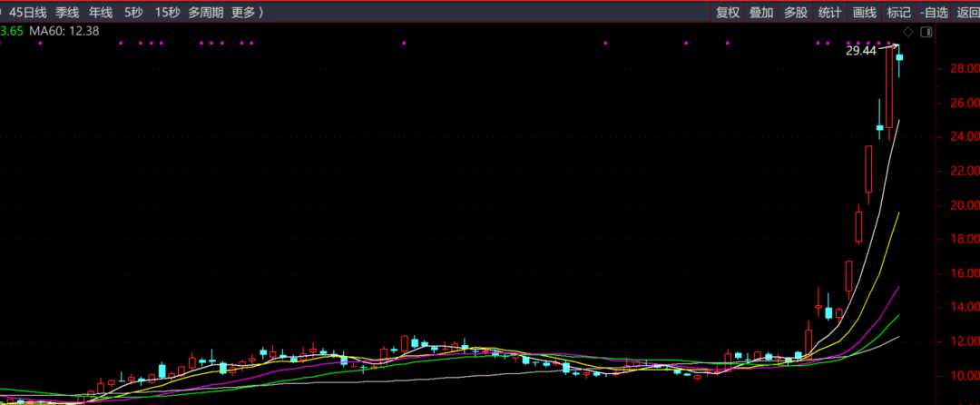The height and width of the screenshot is (405, 980).
Task: Remove stock via -自选 button
Action: (x=934, y=12)
